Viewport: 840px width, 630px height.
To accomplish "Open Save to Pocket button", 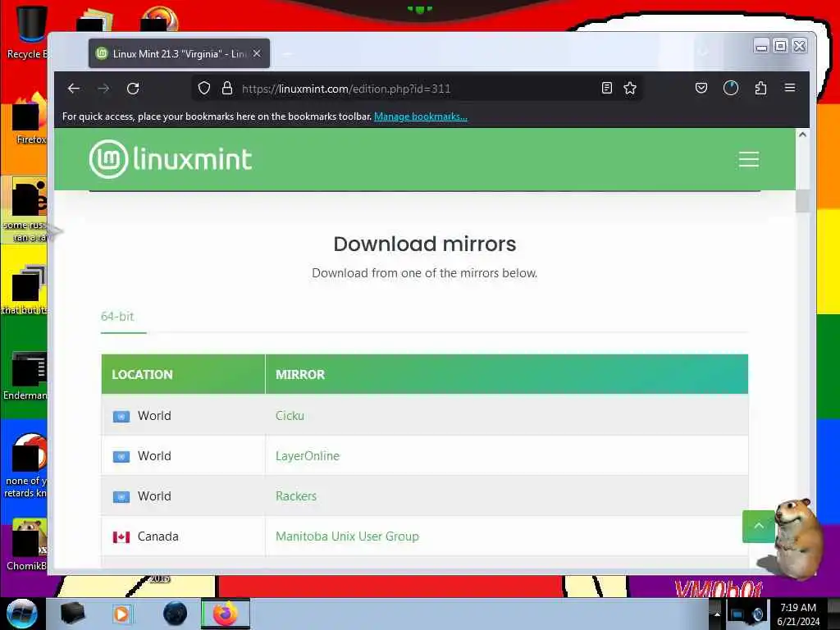I will click(x=701, y=88).
